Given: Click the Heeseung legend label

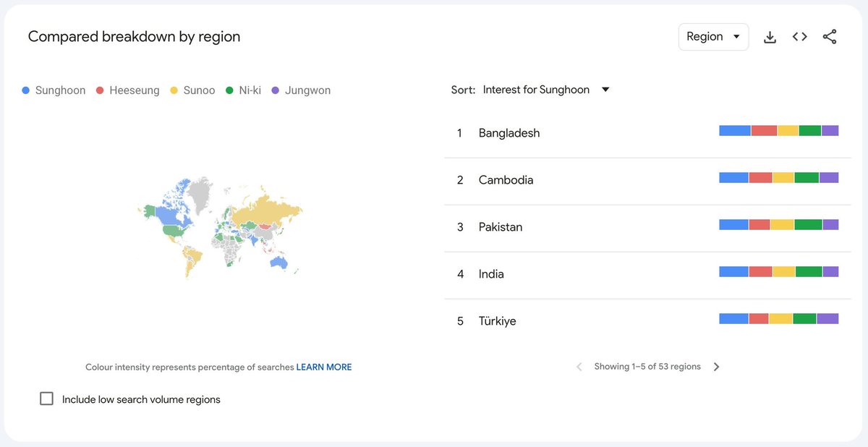Looking at the screenshot, I should click(x=135, y=90).
